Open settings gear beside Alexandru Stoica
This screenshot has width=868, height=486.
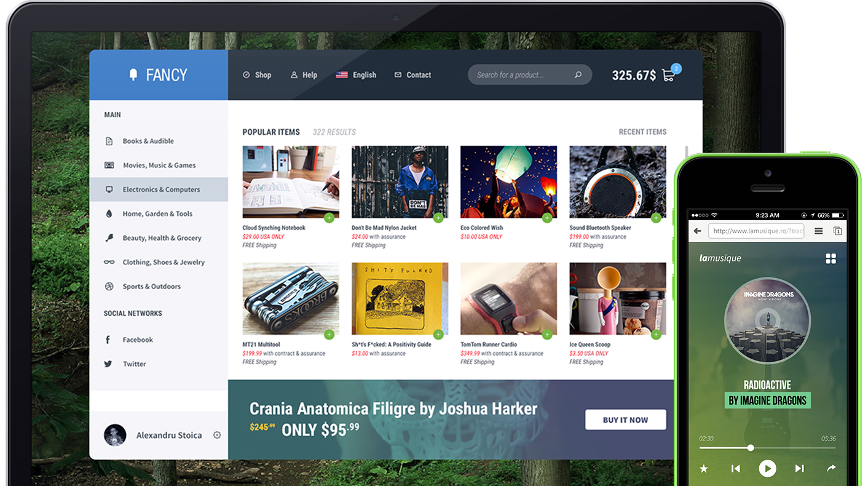tap(217, 435)
